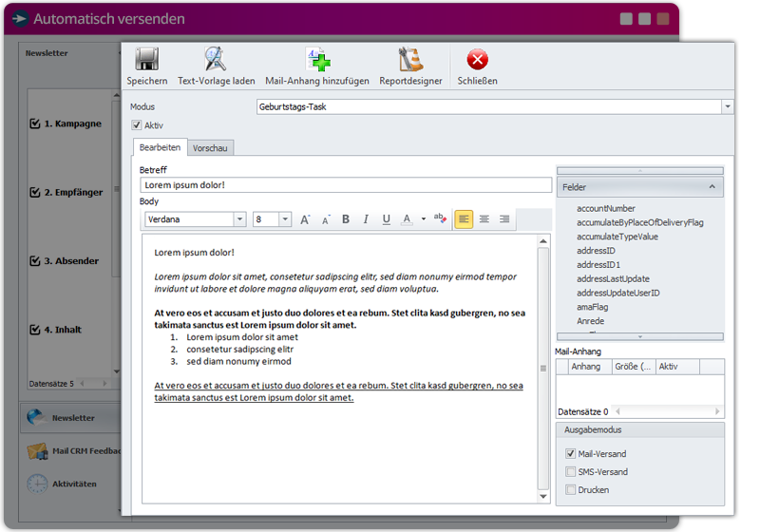Open Mail CRM Feedback in sidebar
The width and height of the screenshot is (760, 532).
point(73,450)
